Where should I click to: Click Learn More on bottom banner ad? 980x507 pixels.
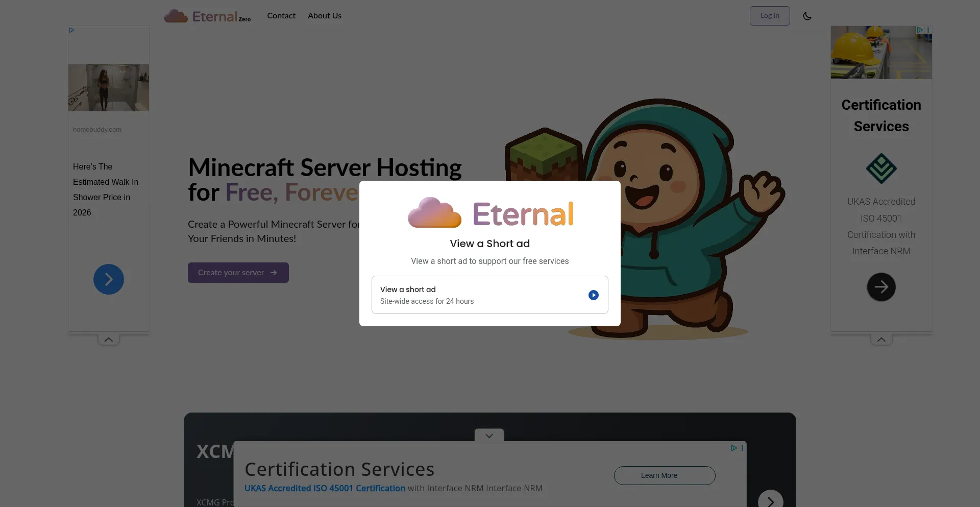coord(665,475)
